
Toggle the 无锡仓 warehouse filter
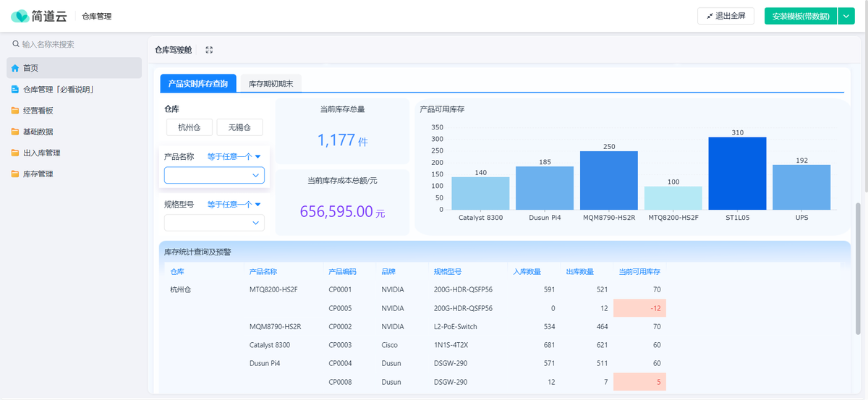tap(239, 127)
